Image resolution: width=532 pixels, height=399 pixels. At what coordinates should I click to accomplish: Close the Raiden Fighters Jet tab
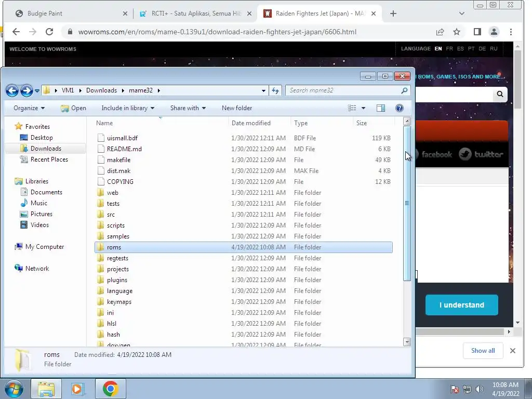[x=373, y=14]
